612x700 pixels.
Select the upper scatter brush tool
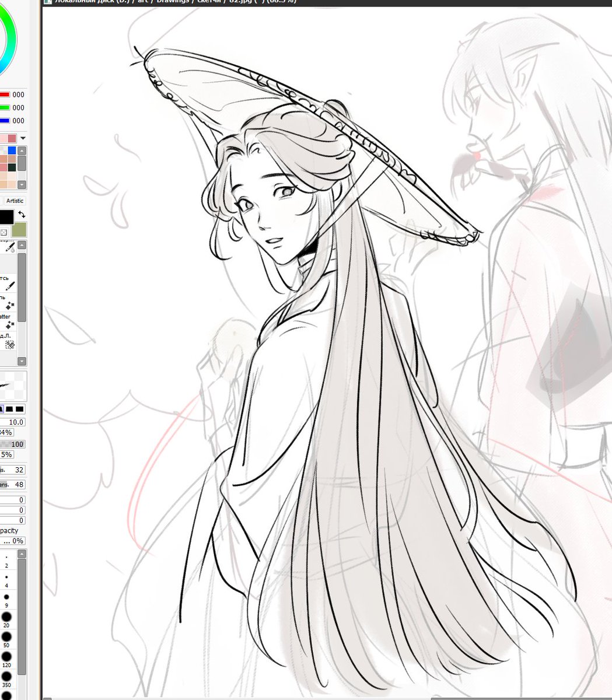pyautogui.click(x=9, y=306)
